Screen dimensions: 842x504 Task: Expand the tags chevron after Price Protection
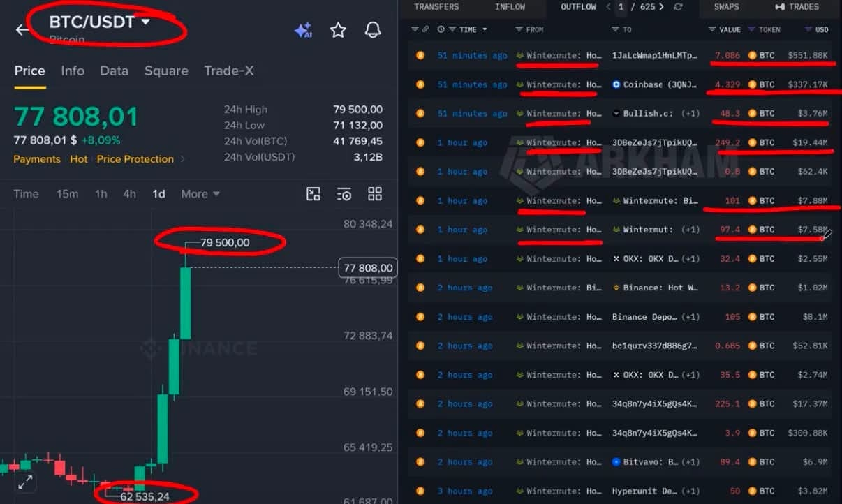pyautogui.click(x=183, y=159)
